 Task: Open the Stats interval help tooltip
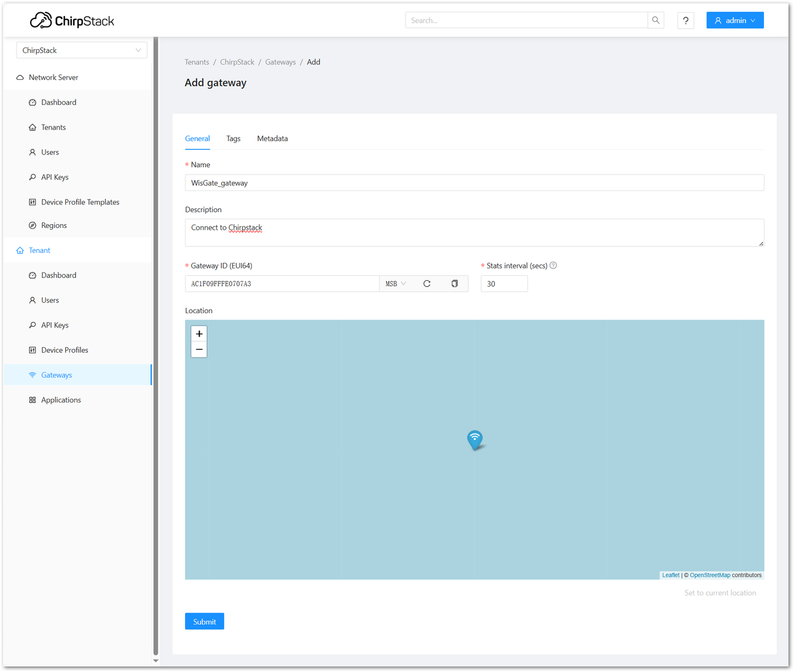point(552,265)
